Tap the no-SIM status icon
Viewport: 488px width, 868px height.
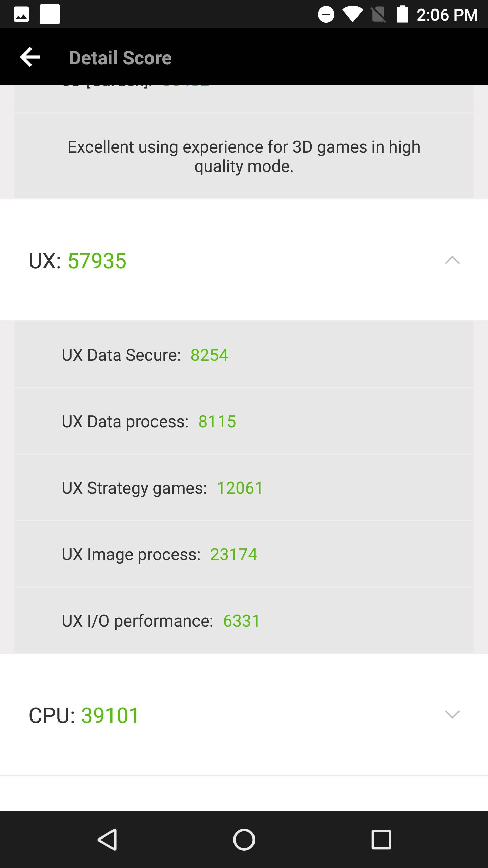378,15
